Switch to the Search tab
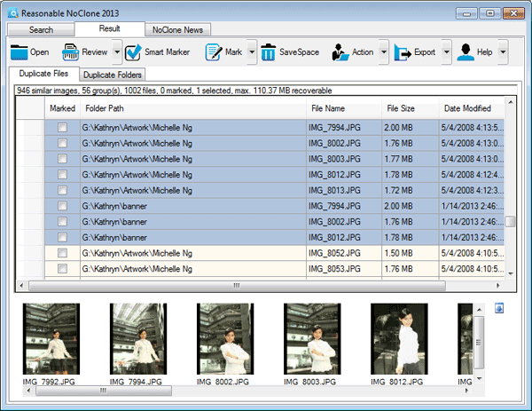This screenshot has height=411, width=532. [x=41, y=29]
